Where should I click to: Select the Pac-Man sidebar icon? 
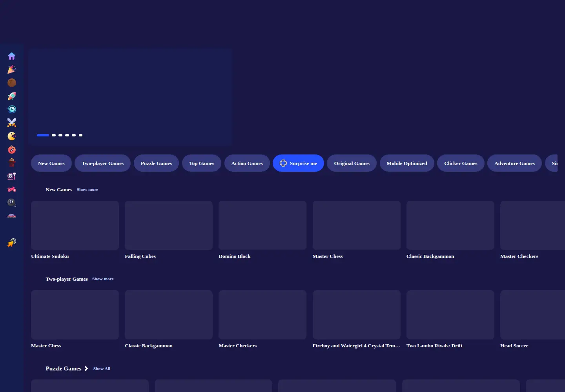(x=12, y=136)
